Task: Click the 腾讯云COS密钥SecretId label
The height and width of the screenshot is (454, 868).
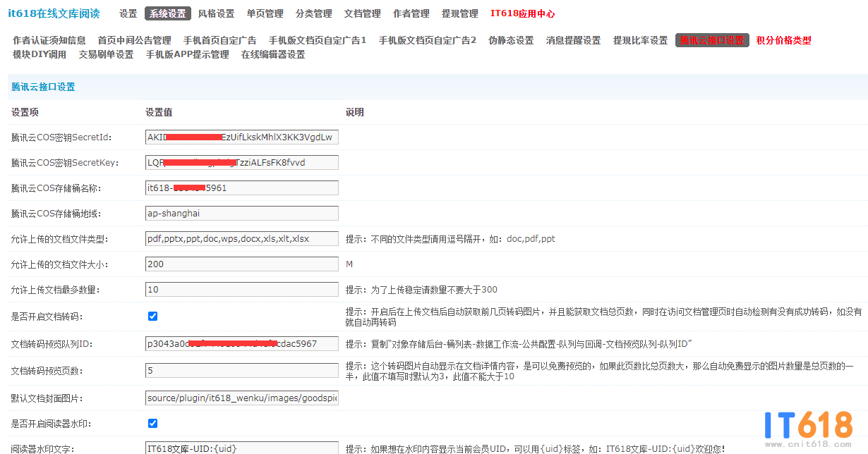Action: pos(61,137)
